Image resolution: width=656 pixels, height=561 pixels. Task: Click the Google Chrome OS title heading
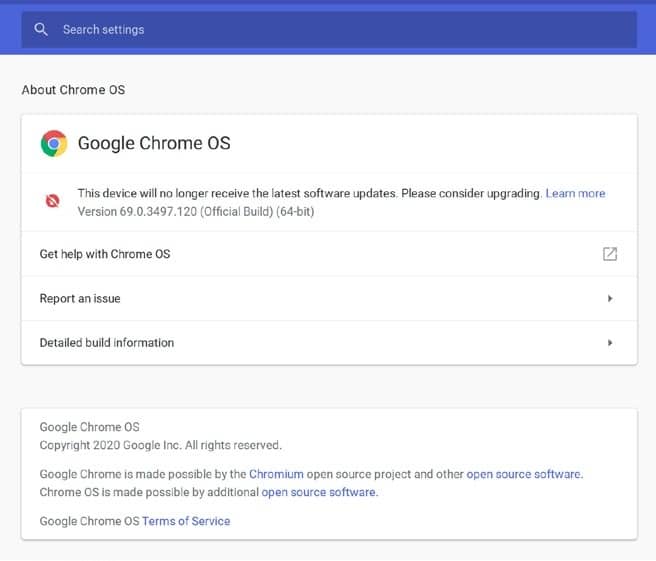pos(154,143)
